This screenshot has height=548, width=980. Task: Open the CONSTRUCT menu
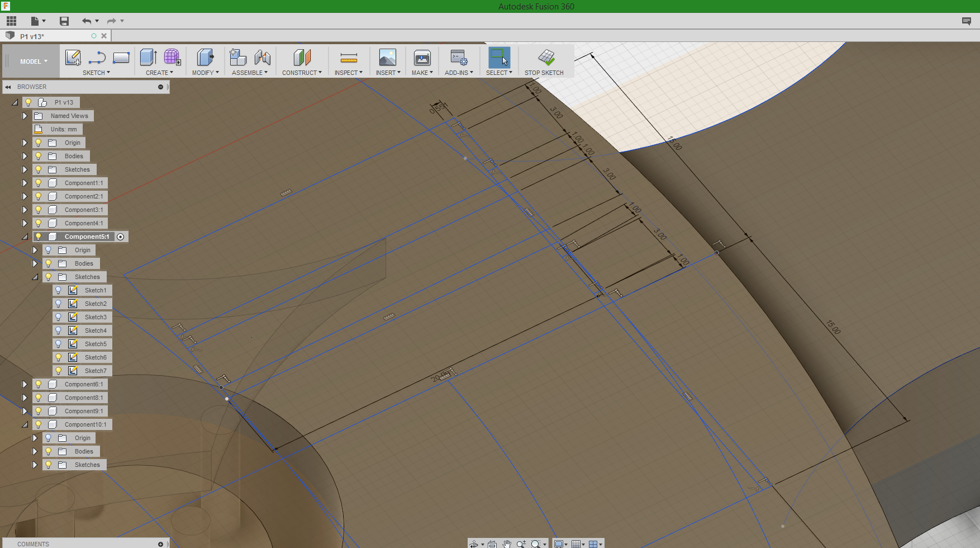click(x=302, y=73)
